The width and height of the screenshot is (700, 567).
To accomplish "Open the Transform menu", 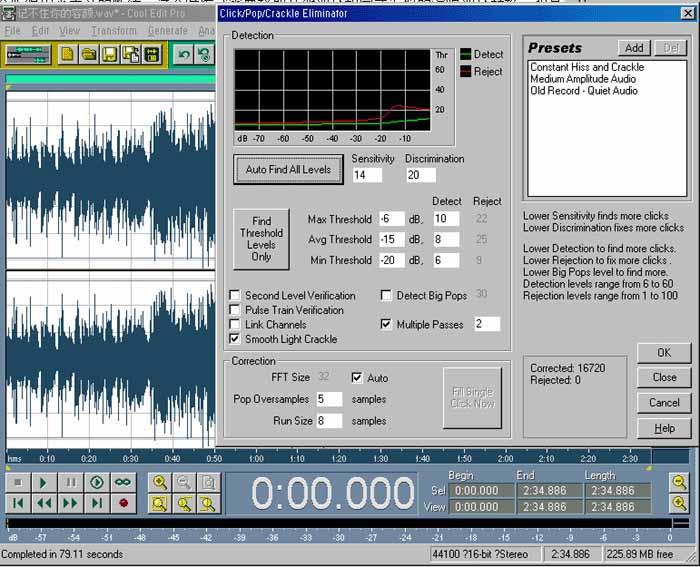I will coord(113,31).
